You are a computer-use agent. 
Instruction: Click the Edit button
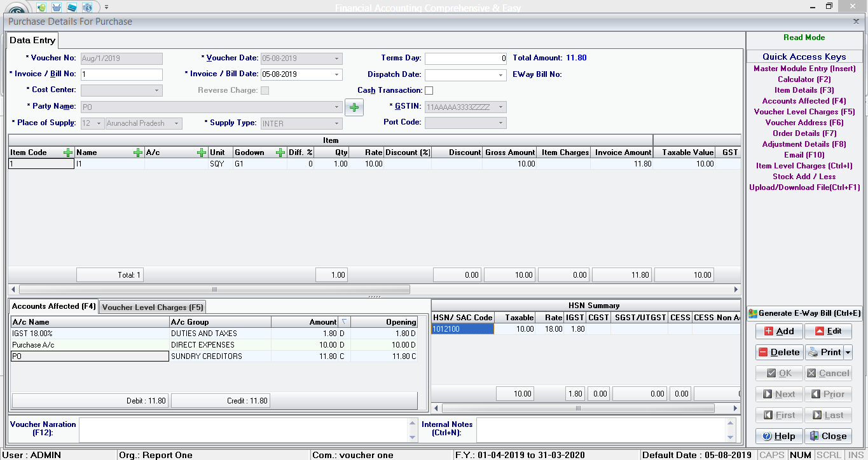[828, 331]
